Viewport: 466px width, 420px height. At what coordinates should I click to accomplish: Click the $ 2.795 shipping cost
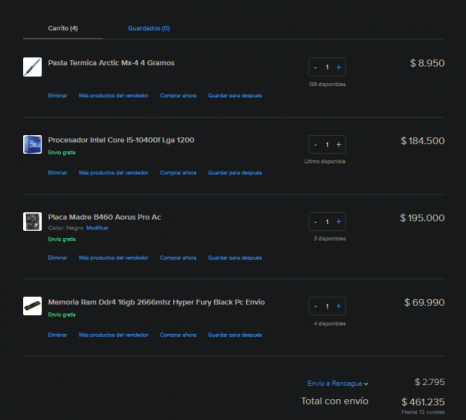(430, 382)
